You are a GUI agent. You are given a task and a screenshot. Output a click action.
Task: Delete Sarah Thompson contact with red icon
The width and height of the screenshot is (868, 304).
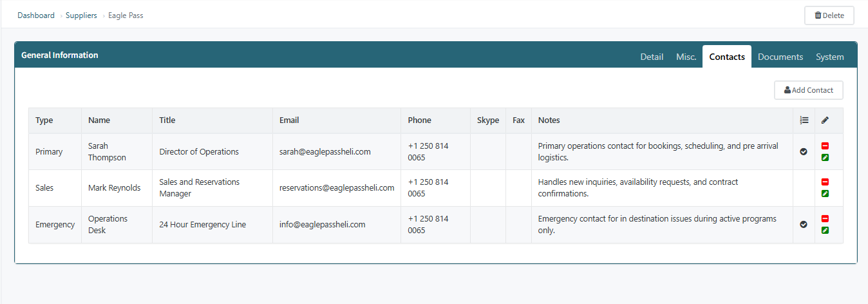[826, 146]
